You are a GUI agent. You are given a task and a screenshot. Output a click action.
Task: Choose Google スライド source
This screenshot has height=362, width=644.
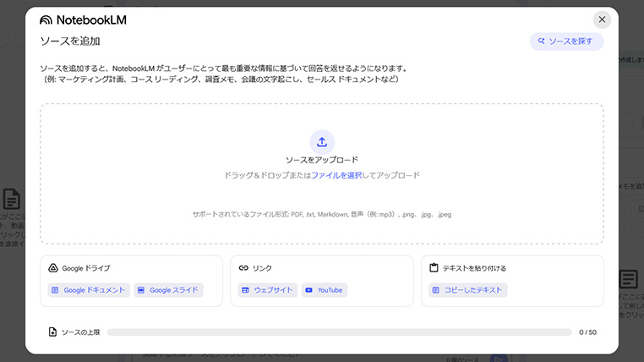click(x=168, y=290)
